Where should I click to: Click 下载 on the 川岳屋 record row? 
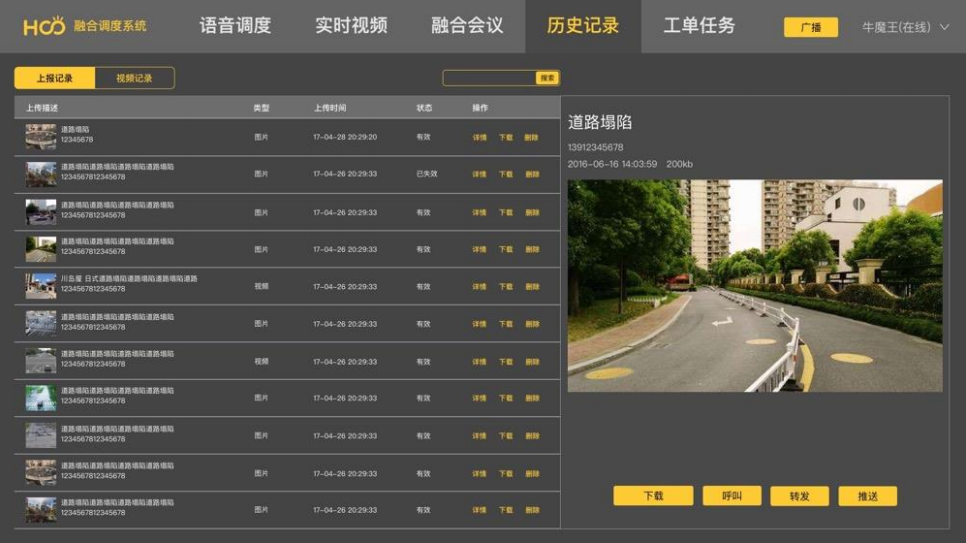[x=506, y=287]
